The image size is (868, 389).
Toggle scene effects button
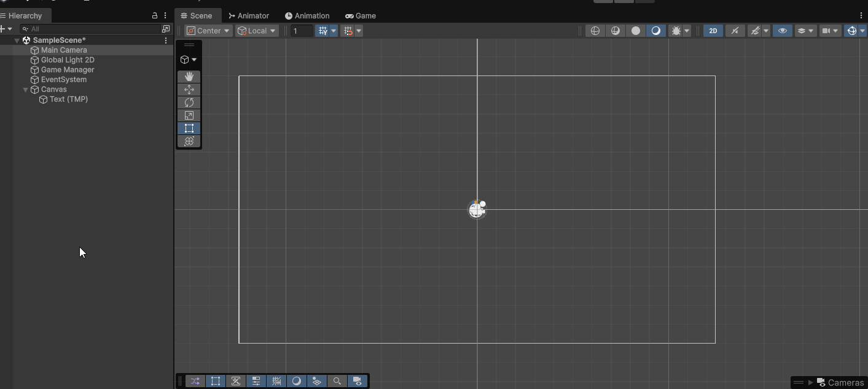[x=755, y=31]
